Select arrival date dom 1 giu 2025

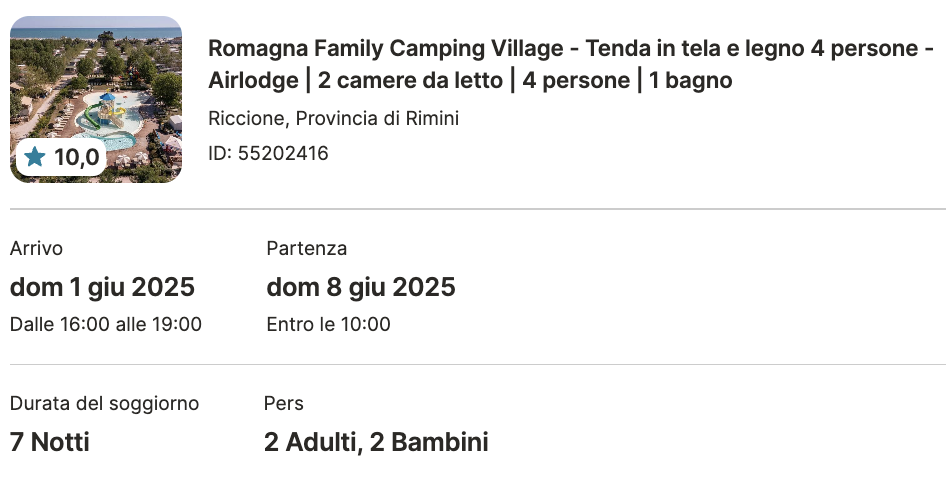[x=103, y=287]
